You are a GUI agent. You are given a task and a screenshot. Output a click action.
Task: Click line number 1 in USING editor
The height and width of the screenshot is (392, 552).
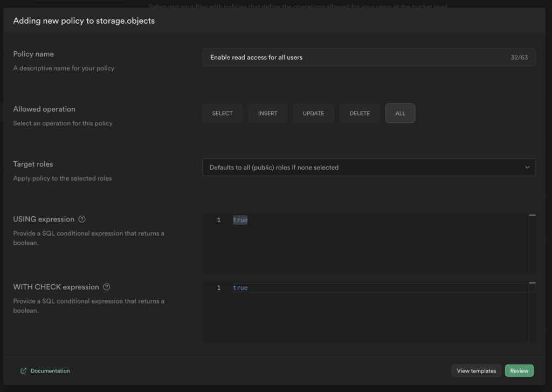219,220
